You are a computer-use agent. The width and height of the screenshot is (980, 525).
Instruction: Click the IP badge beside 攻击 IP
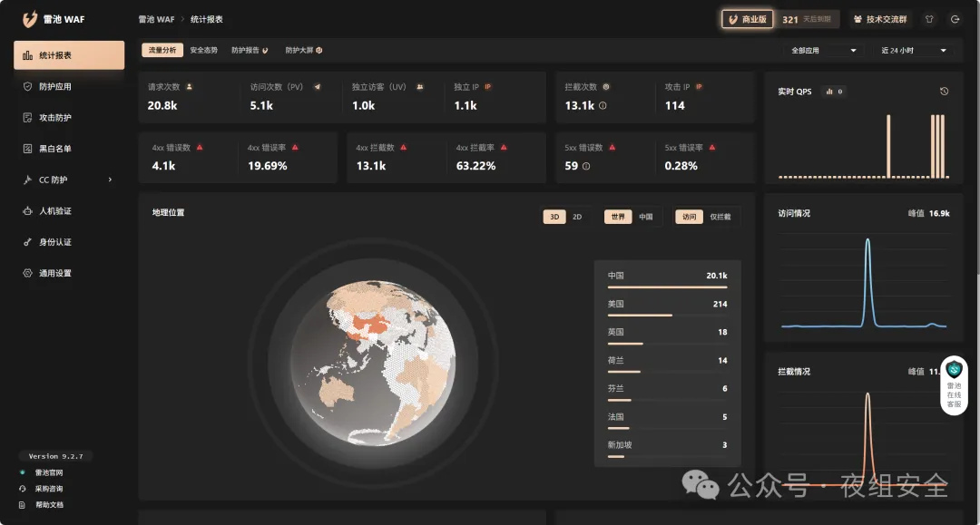699,87
